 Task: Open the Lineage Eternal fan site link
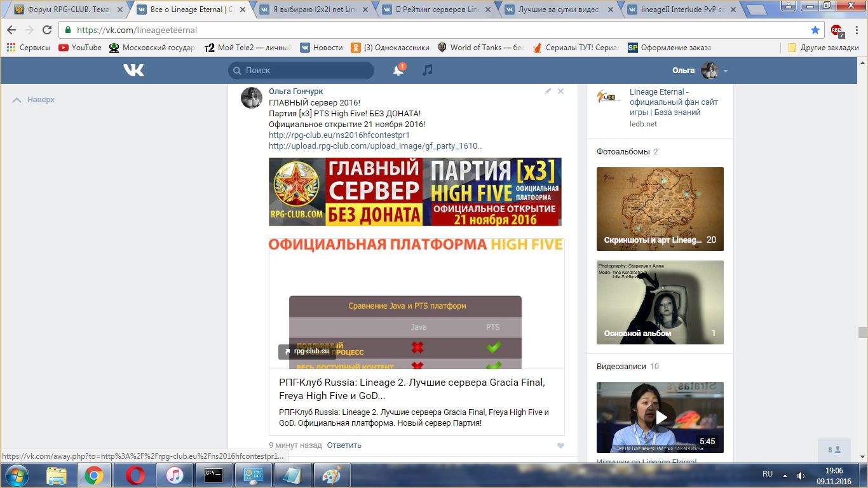click(674, 102)
